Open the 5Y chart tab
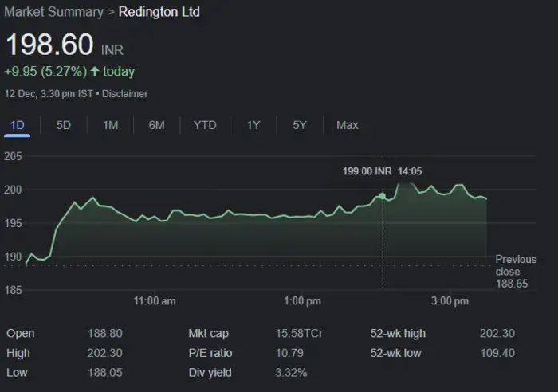The image size is (558, 392). 300,125
